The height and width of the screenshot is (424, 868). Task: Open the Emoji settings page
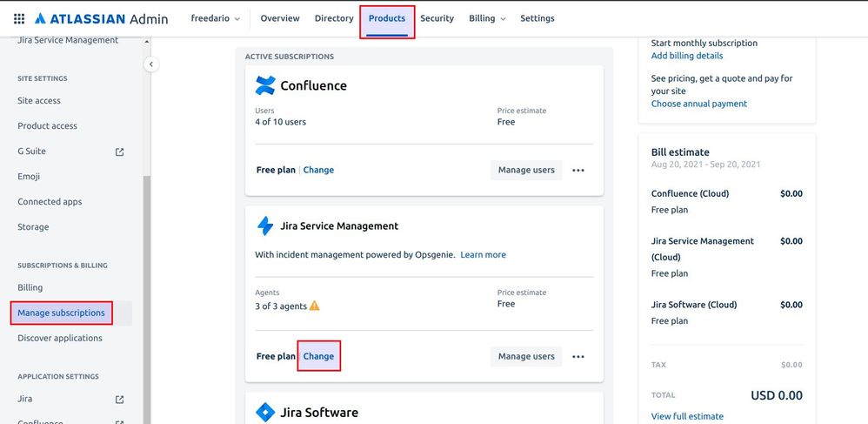(x=29, y=176)
